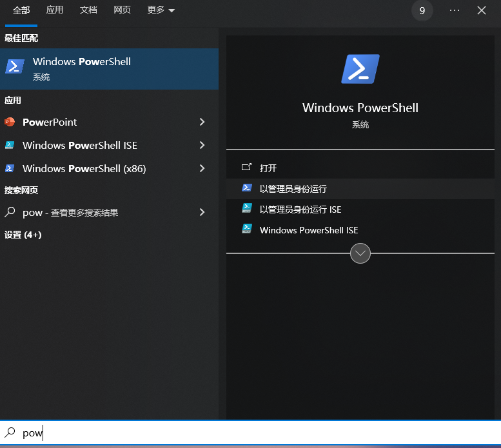The width and height of the screenshot is (501, 448).
Task: Open Windows PowerShell ISE from preview actions
Action: 360,230
